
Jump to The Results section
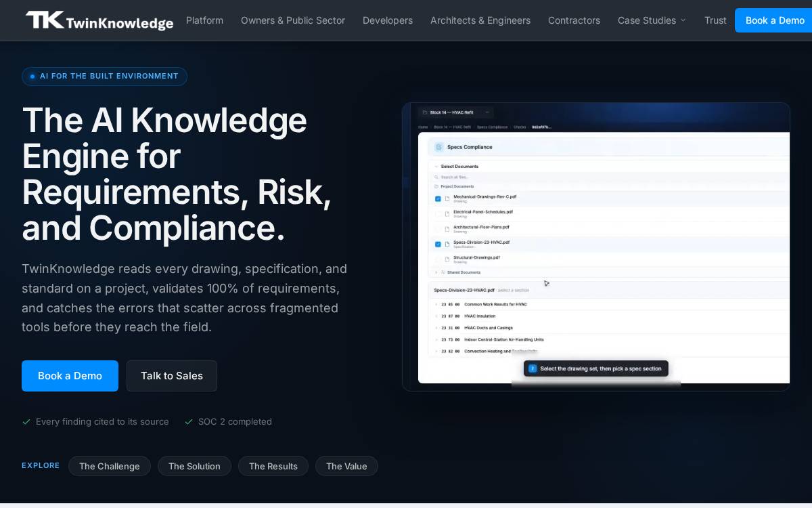[273, 466]
